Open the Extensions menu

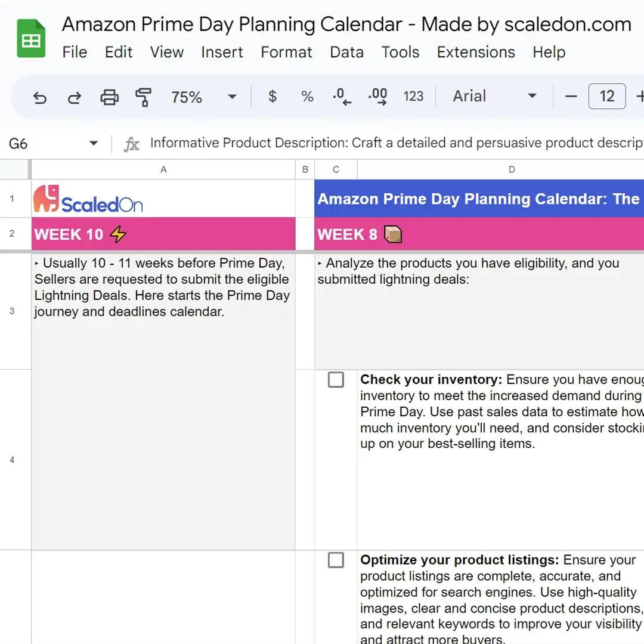coord(476,52)
